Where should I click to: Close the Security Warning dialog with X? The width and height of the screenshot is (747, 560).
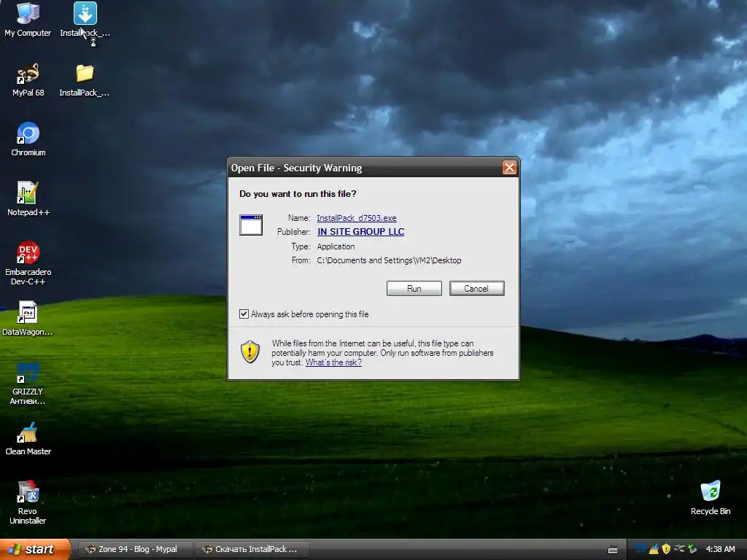pyautogui.click(x=509, y=167)
